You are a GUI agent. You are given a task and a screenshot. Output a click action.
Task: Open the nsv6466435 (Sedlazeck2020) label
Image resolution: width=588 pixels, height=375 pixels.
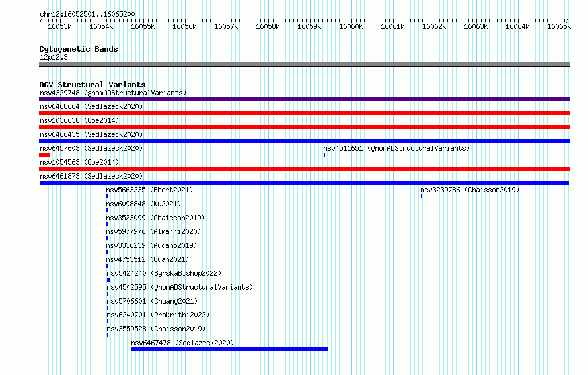(91, 134)
